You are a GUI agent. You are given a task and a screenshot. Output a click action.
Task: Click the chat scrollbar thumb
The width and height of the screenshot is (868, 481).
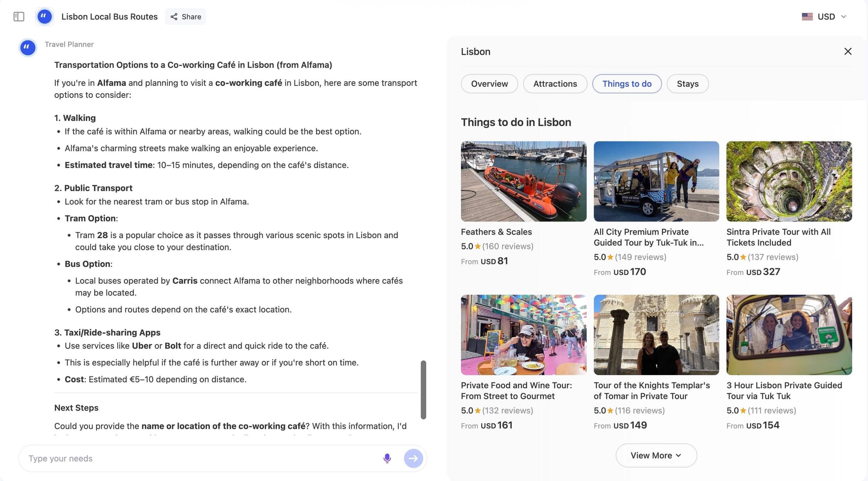point(423,389)
